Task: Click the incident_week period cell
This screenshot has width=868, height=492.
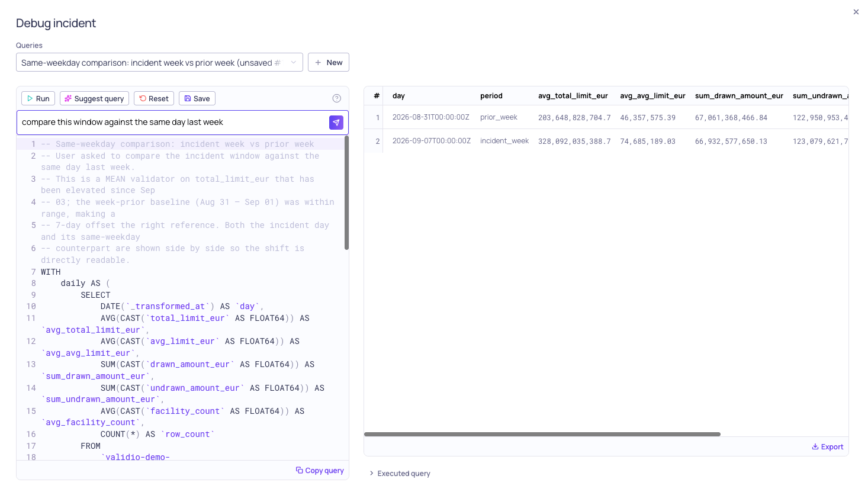Action: (504, 141)
